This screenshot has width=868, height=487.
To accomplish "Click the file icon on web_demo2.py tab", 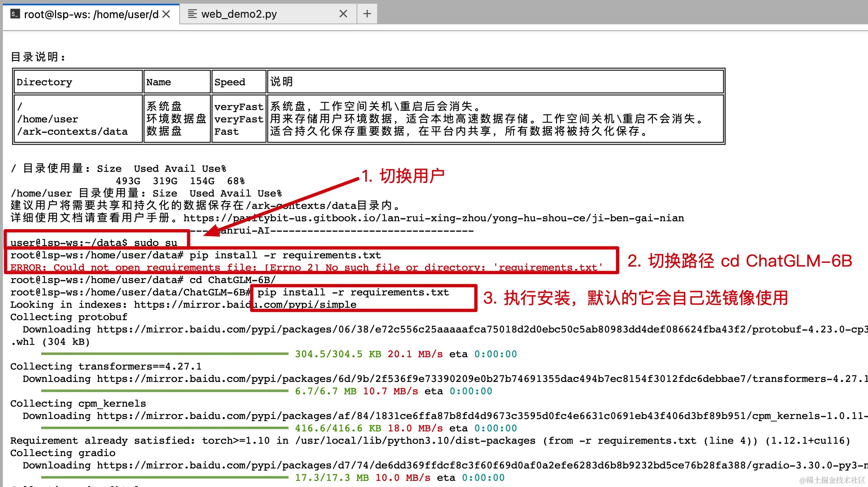I will (192, 14).
